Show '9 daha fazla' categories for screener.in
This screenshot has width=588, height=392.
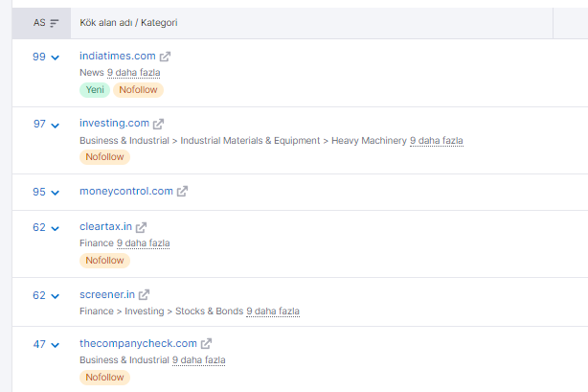tap(273, 311)
